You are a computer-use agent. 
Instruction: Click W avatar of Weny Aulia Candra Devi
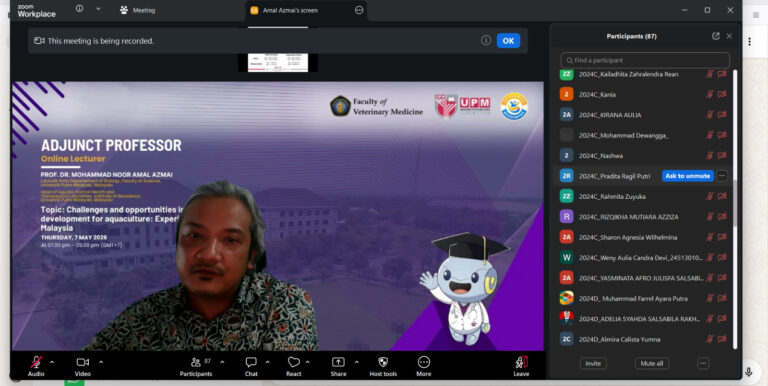(567, 257)
